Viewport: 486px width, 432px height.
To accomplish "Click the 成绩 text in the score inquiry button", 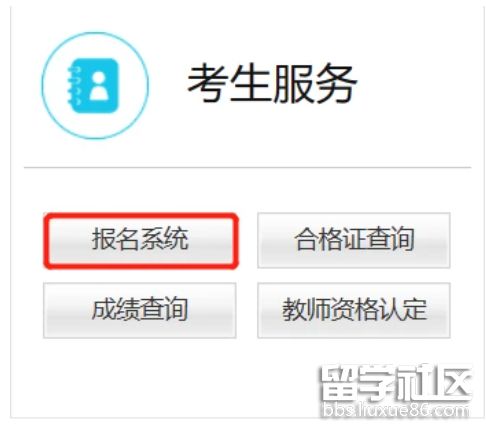I will [x=116, y=310].
